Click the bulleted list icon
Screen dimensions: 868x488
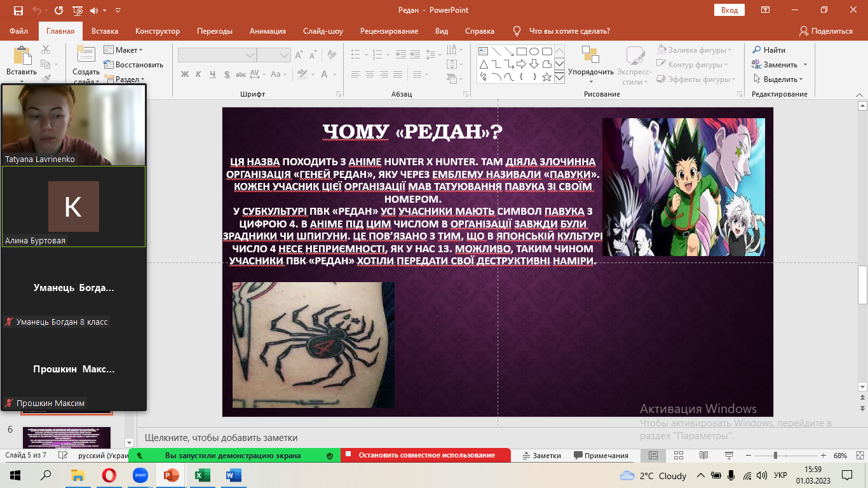[x=356, y=55]
